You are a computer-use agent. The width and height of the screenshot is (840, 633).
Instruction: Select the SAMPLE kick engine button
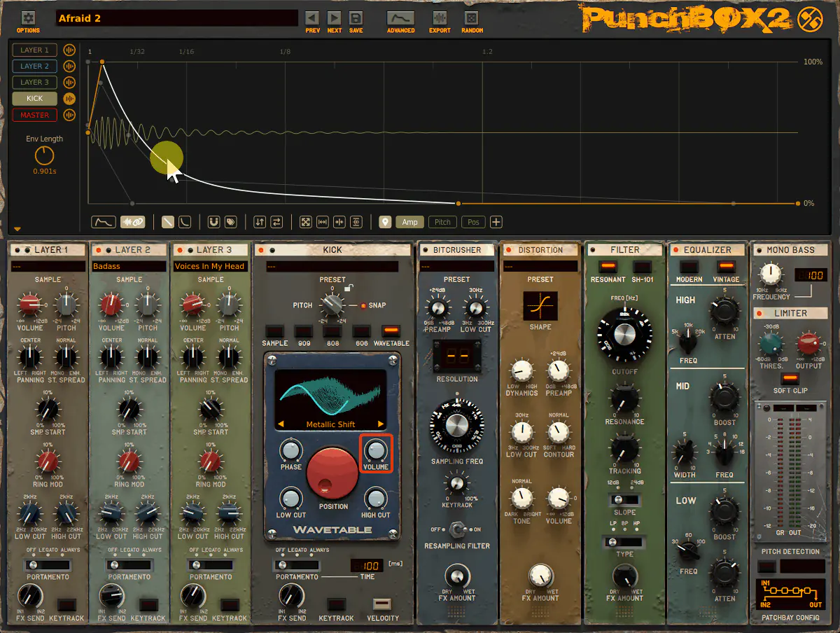click(275, 331)
